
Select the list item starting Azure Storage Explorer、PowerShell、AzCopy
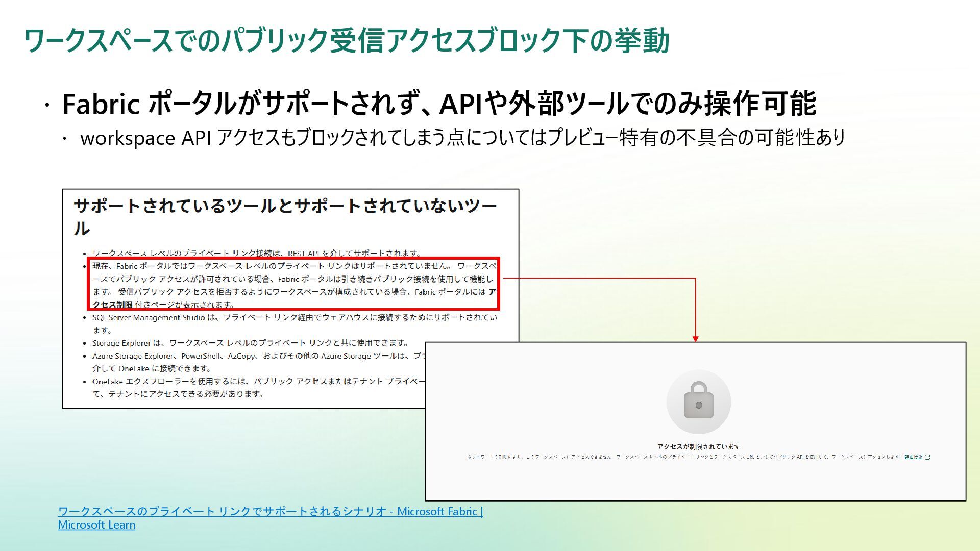pyautogui.click(x=258, y=362)
